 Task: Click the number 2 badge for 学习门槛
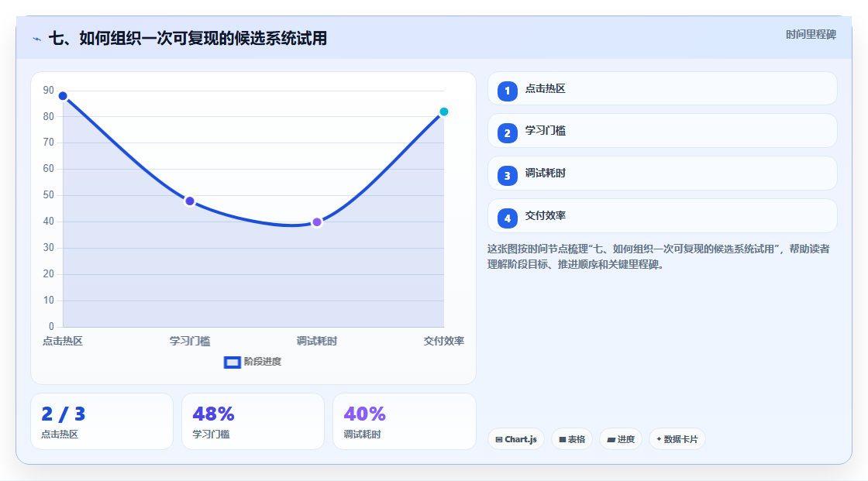tap(507, 133)
